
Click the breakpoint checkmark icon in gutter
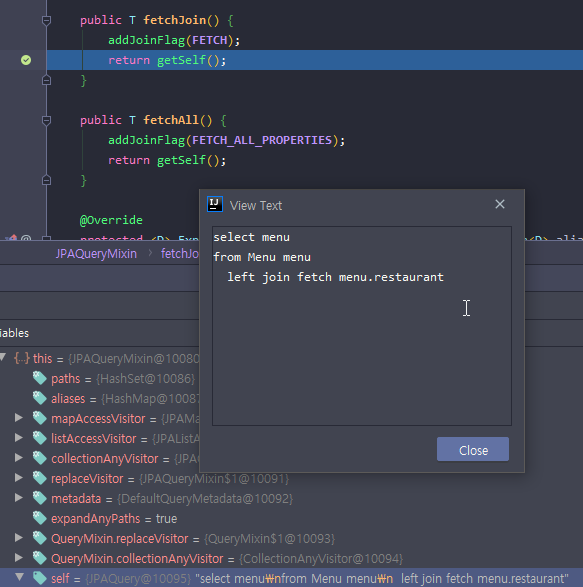coord(26,60)
